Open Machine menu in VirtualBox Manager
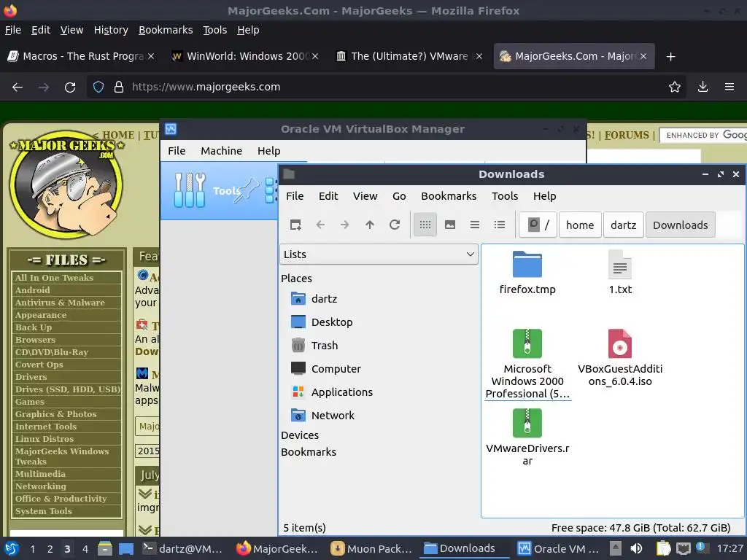The width and height of the screenshot is (747, 560). [x=221, y=151]
